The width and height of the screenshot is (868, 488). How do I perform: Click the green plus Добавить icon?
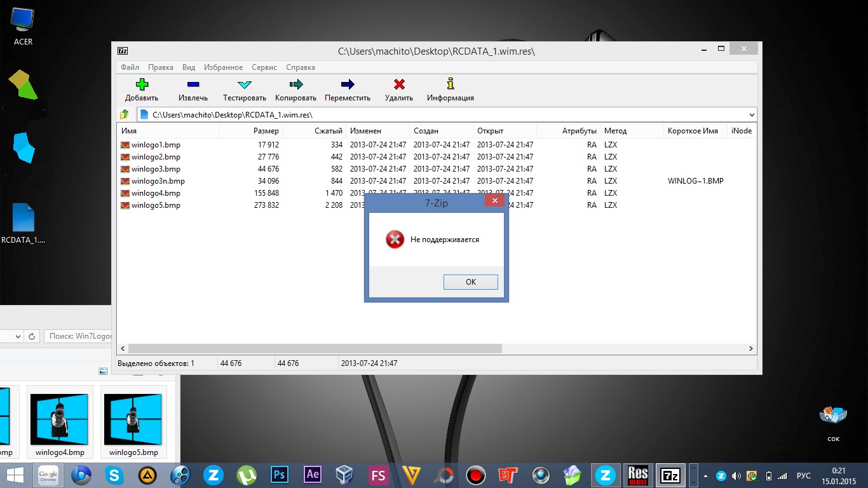tap(142, 84)
